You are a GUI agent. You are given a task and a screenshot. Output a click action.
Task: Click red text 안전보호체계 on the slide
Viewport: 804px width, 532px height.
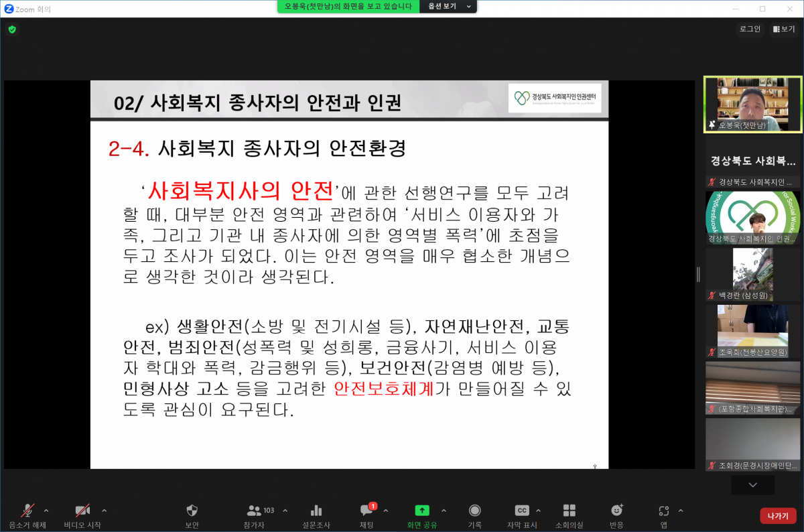(x=384, y=388)
